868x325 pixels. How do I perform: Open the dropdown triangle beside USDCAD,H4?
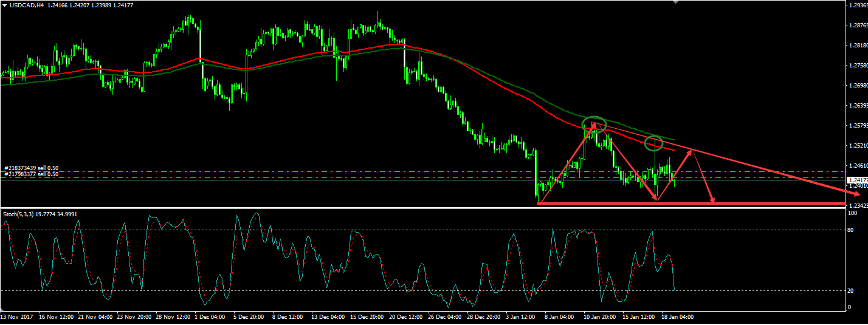(5, 5)
